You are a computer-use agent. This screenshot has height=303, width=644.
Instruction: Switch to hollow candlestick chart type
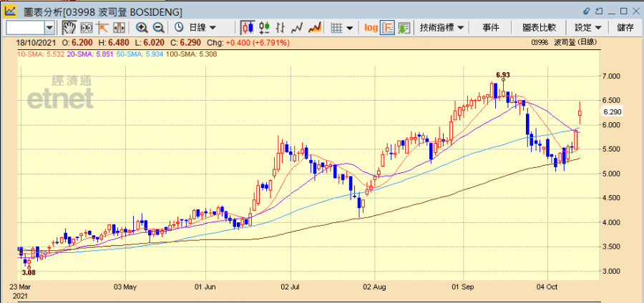coord(263,27)
